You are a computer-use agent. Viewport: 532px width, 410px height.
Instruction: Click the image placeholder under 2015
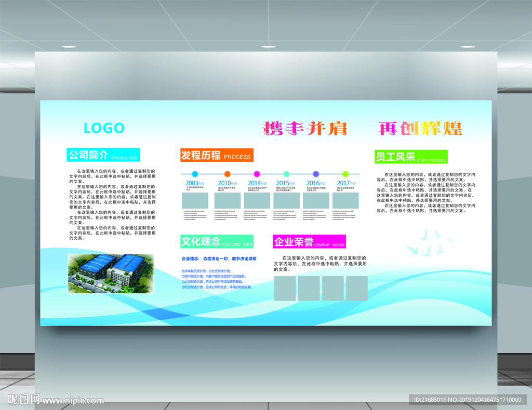(x=286, y=201)
